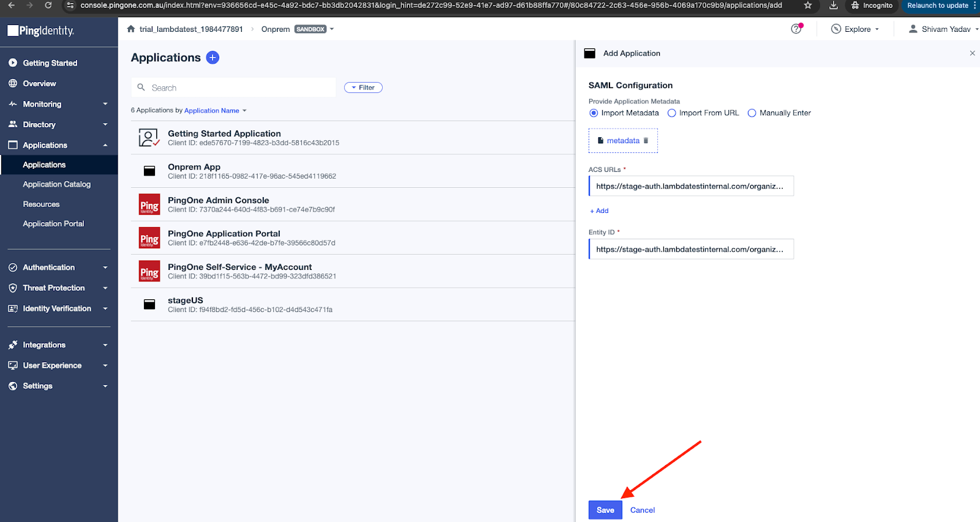Image resolution: width=980 pixels, height=522 pixels.
Task: Click the Getting Started sidebar icon
Action: point(13,63)
